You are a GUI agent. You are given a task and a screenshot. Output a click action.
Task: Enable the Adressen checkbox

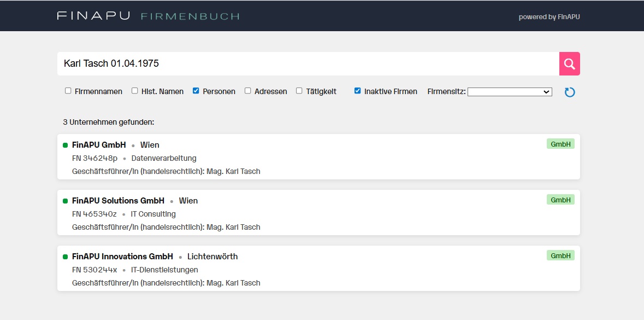[247, 90]
